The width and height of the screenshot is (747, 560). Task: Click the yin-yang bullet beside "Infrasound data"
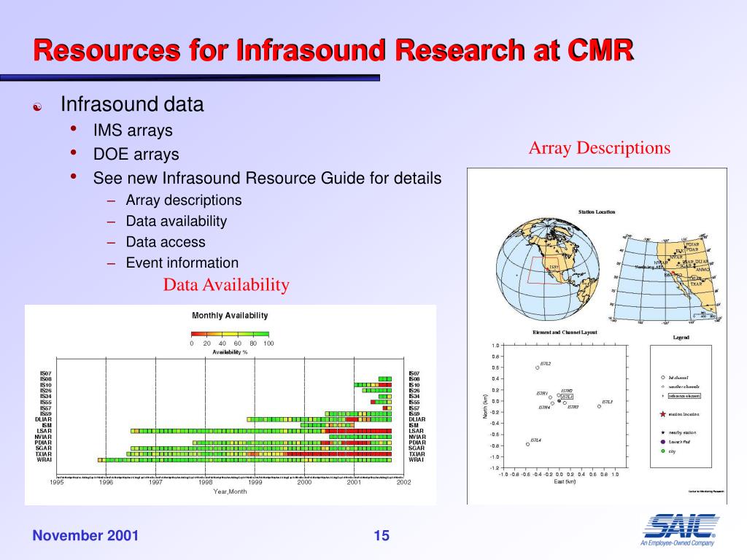(x=38, y=106)
